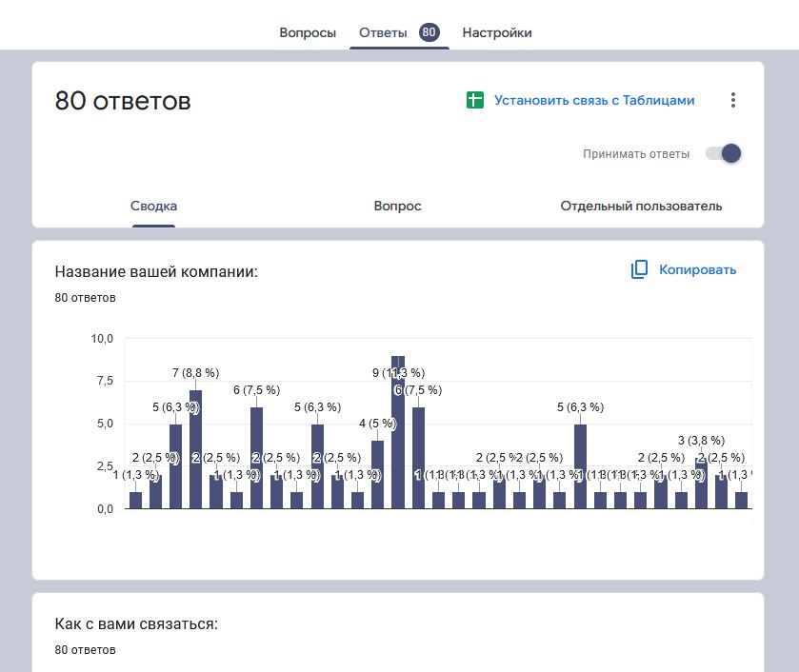Click the 'Как с вами связаться:' question title
Image resolution: width=799 pixels, height=672 pixels.
(x=136, y=624)
